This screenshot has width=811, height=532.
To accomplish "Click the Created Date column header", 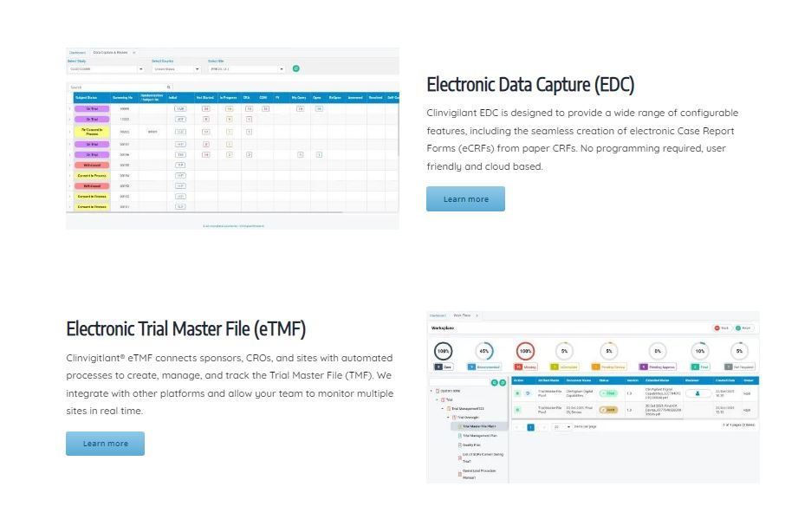I will pos(725,380).
